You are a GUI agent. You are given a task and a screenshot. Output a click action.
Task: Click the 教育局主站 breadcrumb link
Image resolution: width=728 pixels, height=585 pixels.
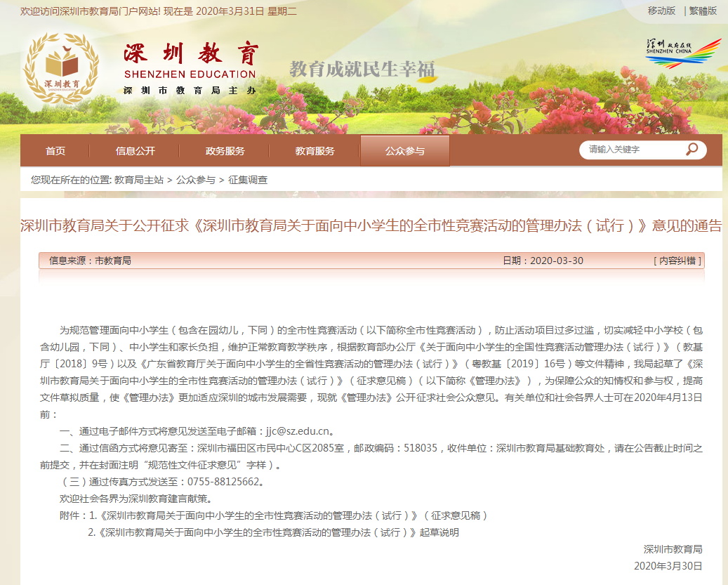click(x=139, y=180)
